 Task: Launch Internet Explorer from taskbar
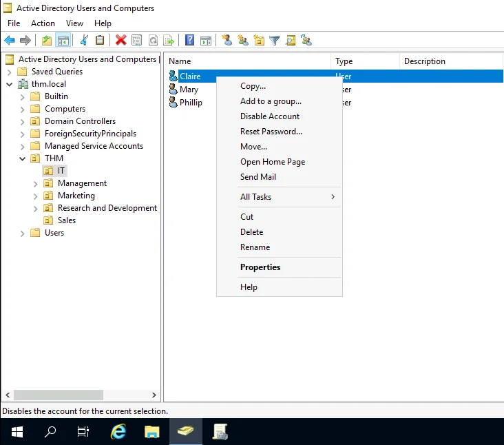pyautogui.click(x=118, y=432)
